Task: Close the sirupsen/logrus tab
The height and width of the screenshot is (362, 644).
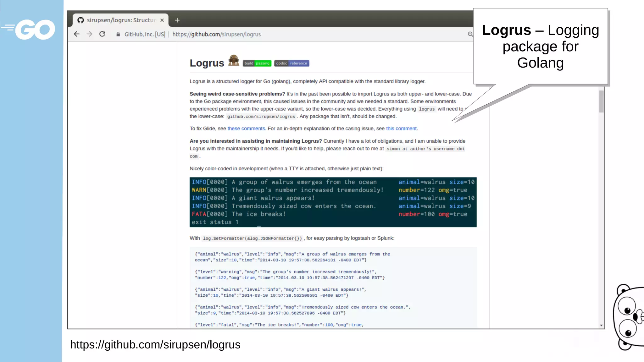Action: (x=162, y=20)
